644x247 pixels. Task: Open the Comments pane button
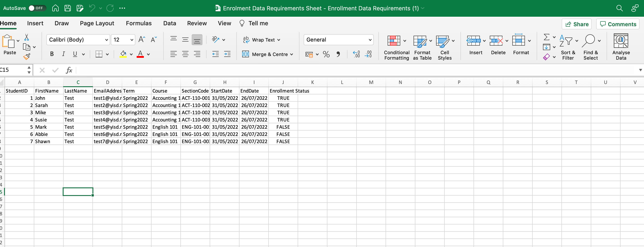pyautogui.click(x=617, y=24)
